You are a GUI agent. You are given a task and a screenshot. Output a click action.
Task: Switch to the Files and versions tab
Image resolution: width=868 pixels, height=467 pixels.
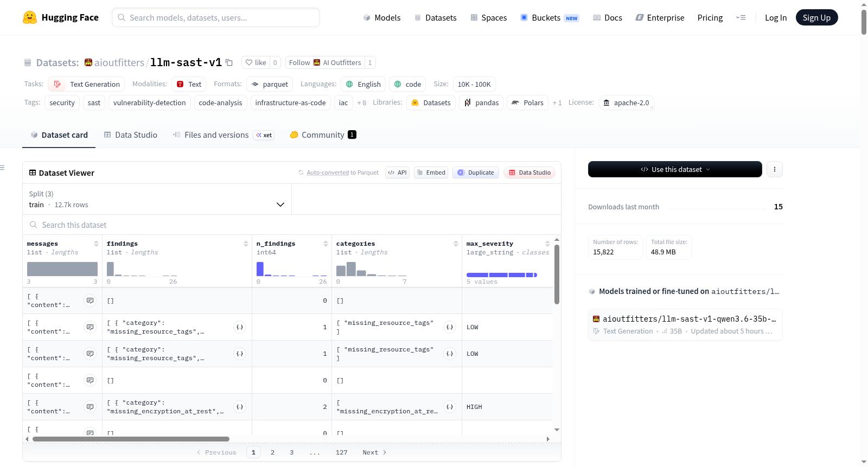tap(224, 135)
